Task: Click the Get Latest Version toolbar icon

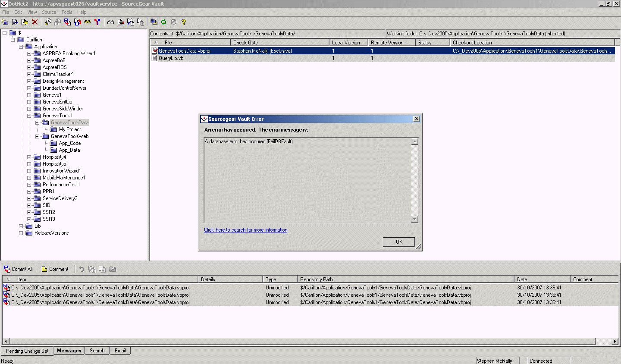Action: click(x=68, y=22)
